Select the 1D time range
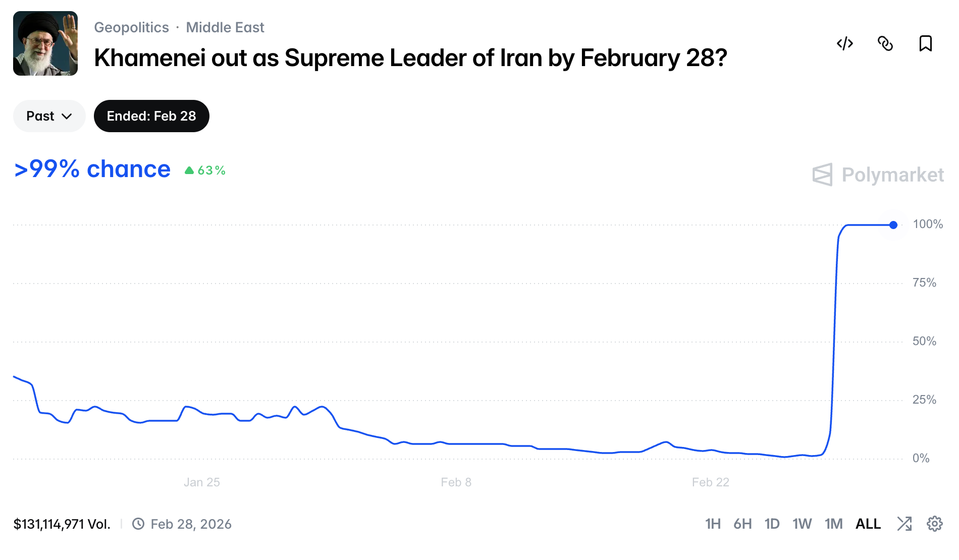Viewport: 959px width, 560px height. pyautogui.click(x=772, y=524)
